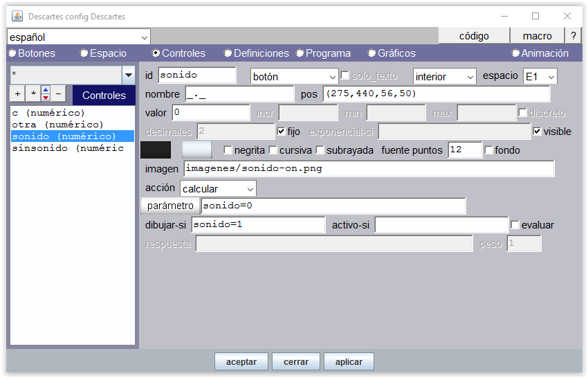This screenshot has height=378, width=588.
Task: Open the español language dropdown
Action: [x=78, y=37]
